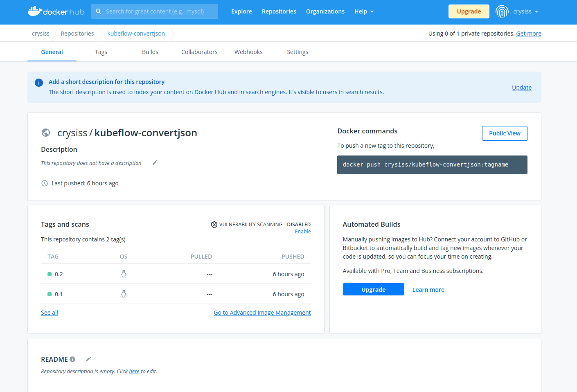Viewport: 577px width, 392px height.
Task: Click the 'here' link to edit README
Action: coord(134,372)
